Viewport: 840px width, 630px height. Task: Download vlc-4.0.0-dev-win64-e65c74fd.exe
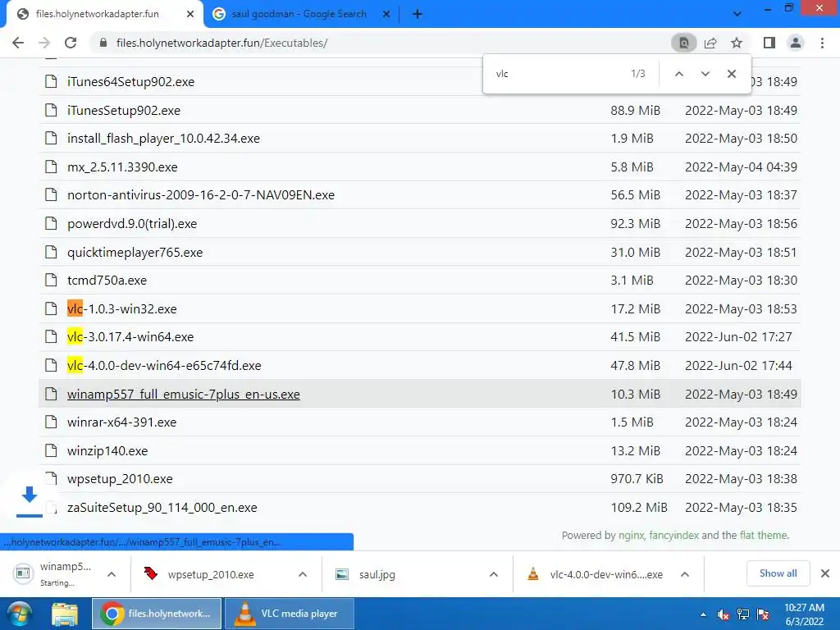click(x=164, y=366)
